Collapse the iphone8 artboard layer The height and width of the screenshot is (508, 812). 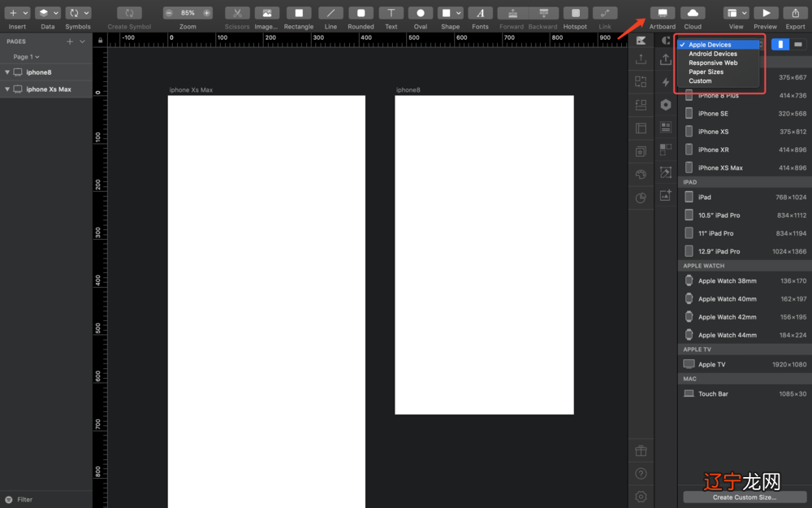(x=7, y=72)
